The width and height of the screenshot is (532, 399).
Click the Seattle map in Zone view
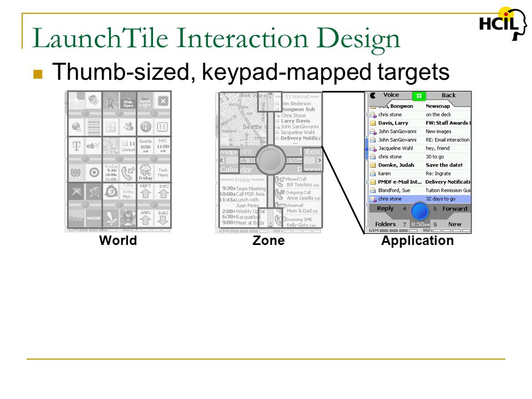(x=243, y=119)
